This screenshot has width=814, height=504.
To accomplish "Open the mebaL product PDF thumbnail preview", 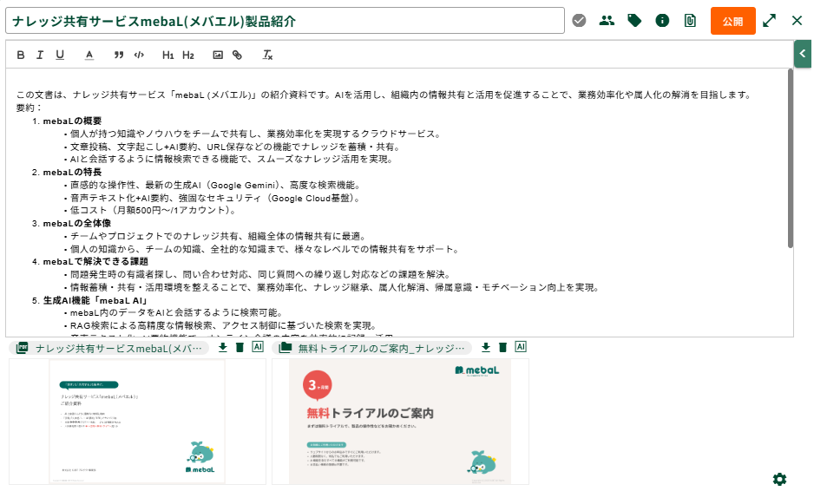I will click(x=138, y=422).
